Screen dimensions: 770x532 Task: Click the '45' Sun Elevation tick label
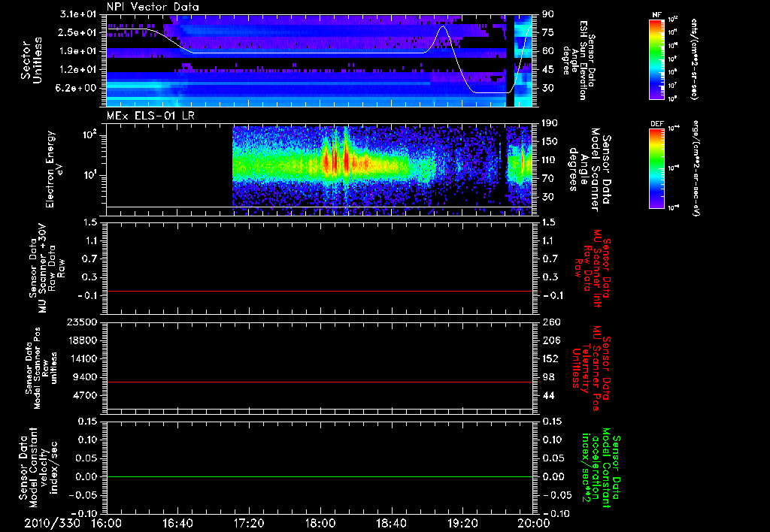(x=547, y=69)
